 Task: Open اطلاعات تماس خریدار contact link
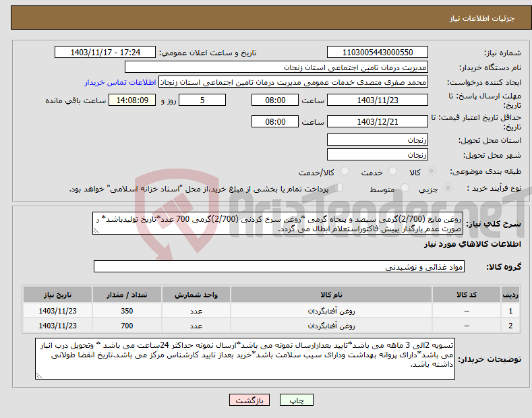pyautogui.click(x=120, y=82)
